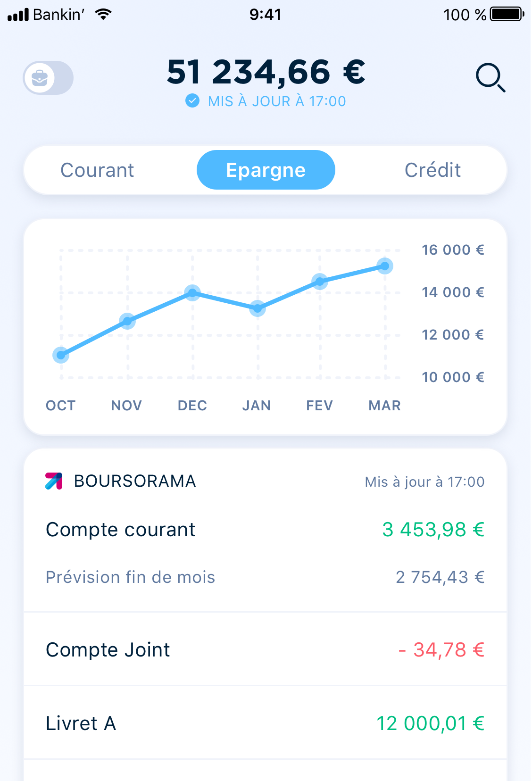Tap the Boursorama bank logo
This screenshot has height=781, width=532.
pos(54,481)
